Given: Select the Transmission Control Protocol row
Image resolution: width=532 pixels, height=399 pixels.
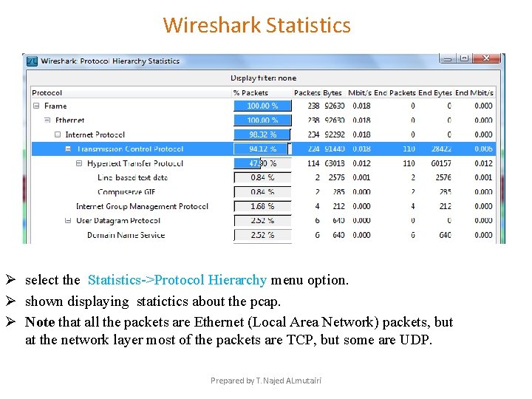Looking at the screenshot, I should pos(264,149).
